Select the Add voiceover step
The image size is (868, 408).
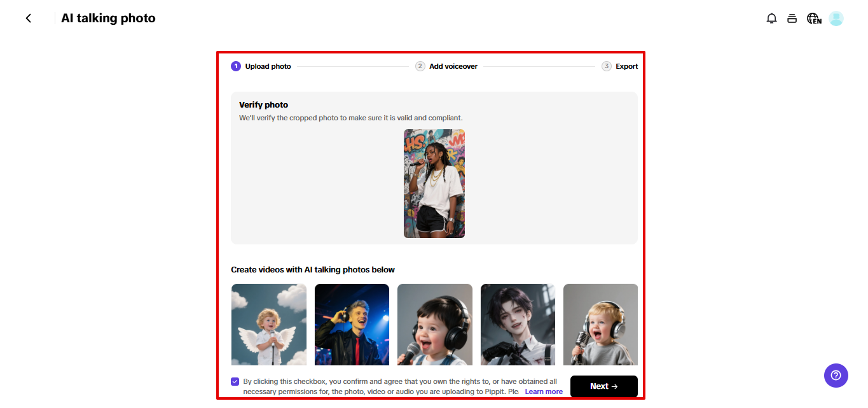[x=446, y=66]
